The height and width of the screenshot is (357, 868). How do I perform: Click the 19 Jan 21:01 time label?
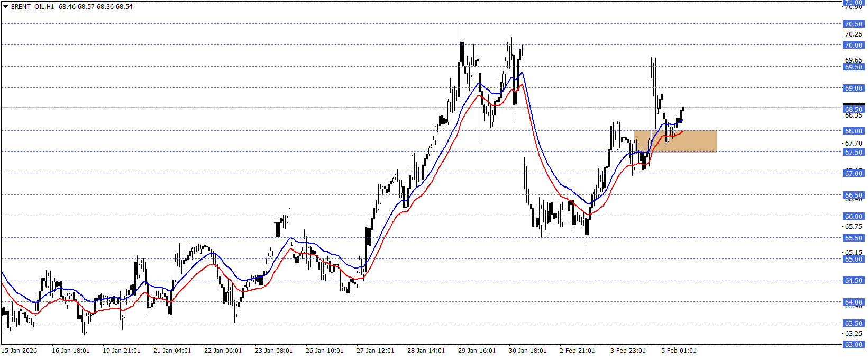click(122, 351)
